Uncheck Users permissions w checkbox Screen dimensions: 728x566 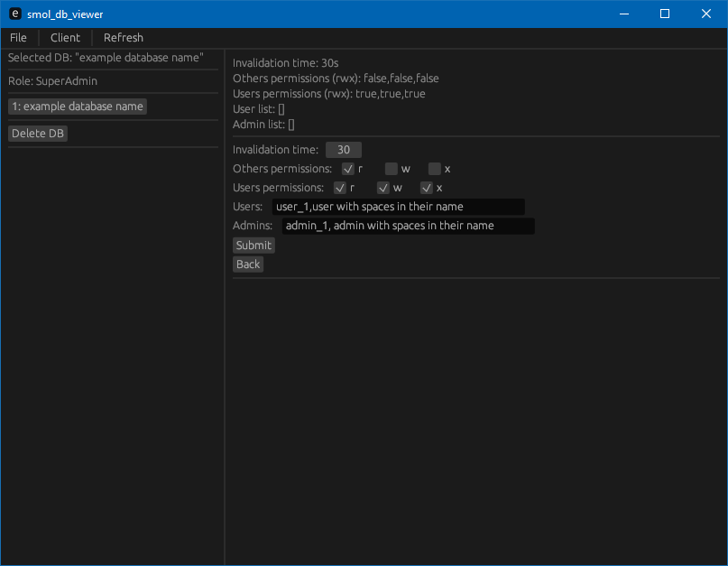(x=383, y=188)
